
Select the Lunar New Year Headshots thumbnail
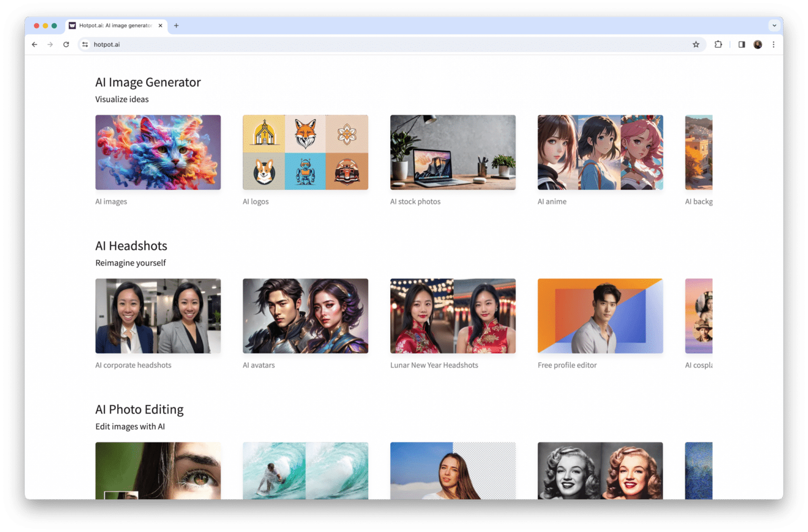452,316
